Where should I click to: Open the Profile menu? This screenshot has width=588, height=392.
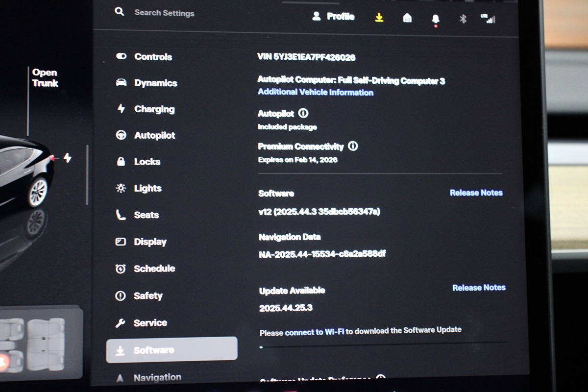point(334,17)
